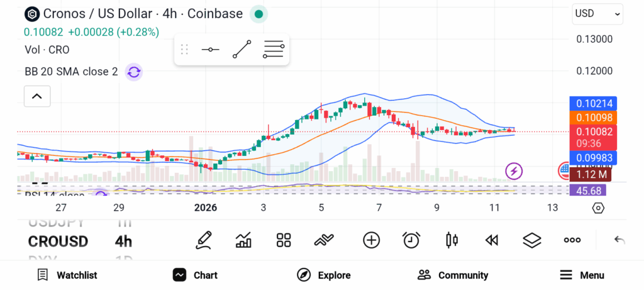Open the Explore tab
Image resolution: width=644 pixels, height=290 pixels.
tap(324, 275)
